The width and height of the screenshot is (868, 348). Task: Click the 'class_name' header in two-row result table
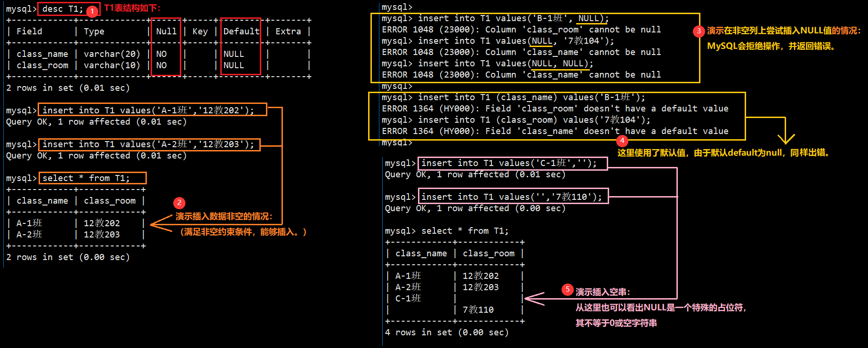[42, 201]
